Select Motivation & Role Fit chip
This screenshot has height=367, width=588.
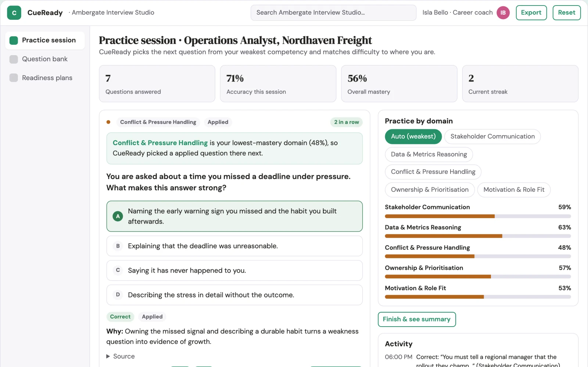(514, 190)
